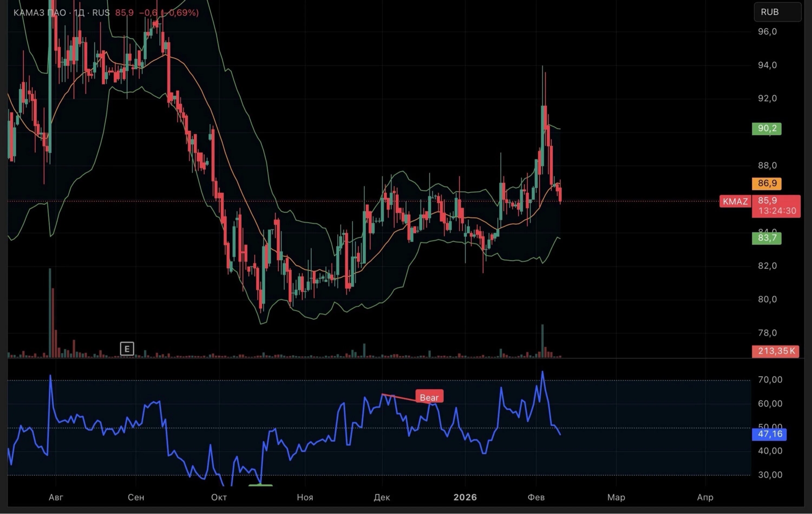Click the Дек time axis label
This screenshot has width=812, height=514.
(382, 497)
